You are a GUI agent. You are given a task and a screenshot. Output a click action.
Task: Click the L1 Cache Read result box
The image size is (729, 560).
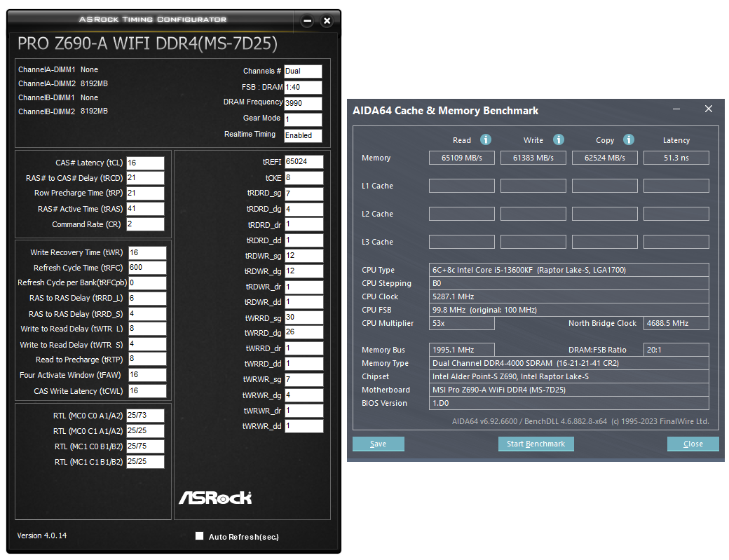coord(462,186)
